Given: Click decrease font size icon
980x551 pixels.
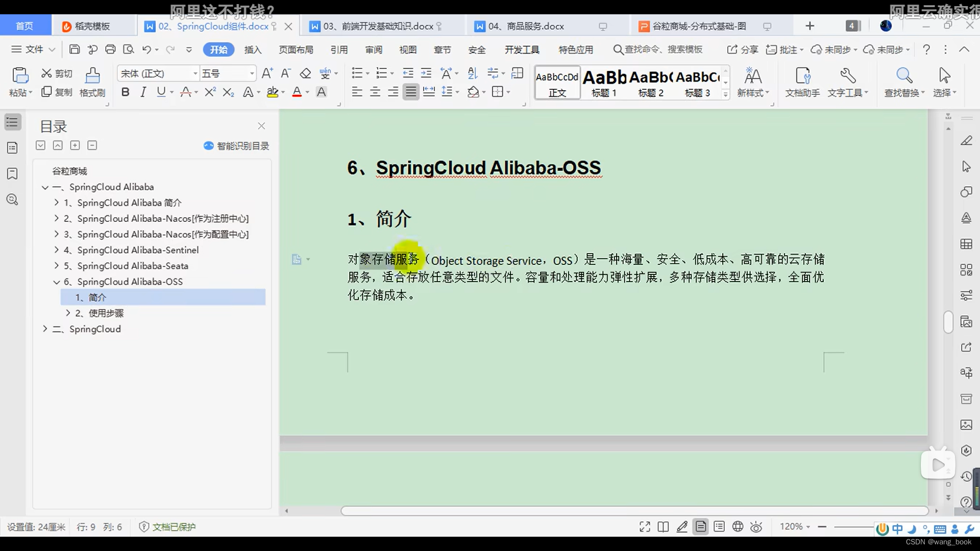Looking at the screenshot, I should coord(286,73).
